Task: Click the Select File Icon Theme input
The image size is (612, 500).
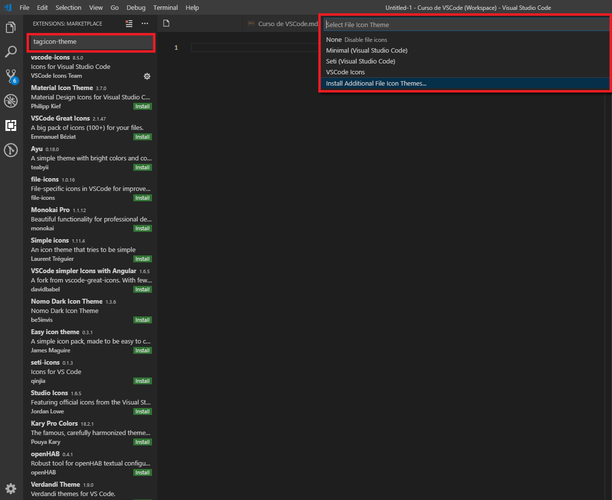Action: click(466, 25)
